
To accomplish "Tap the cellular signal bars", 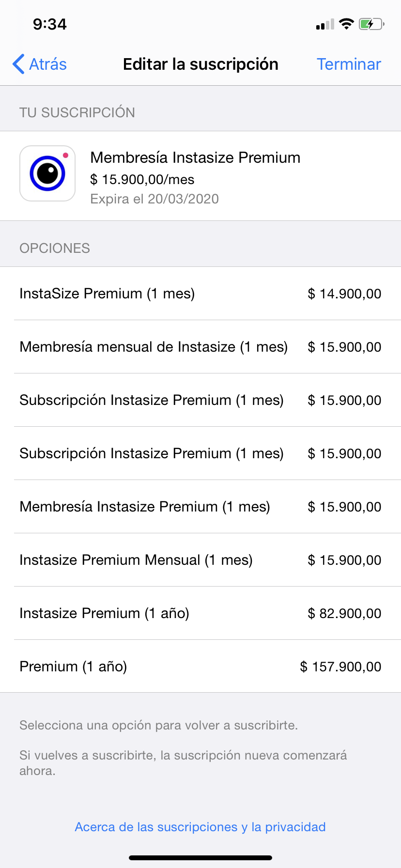I will [325, 24].
